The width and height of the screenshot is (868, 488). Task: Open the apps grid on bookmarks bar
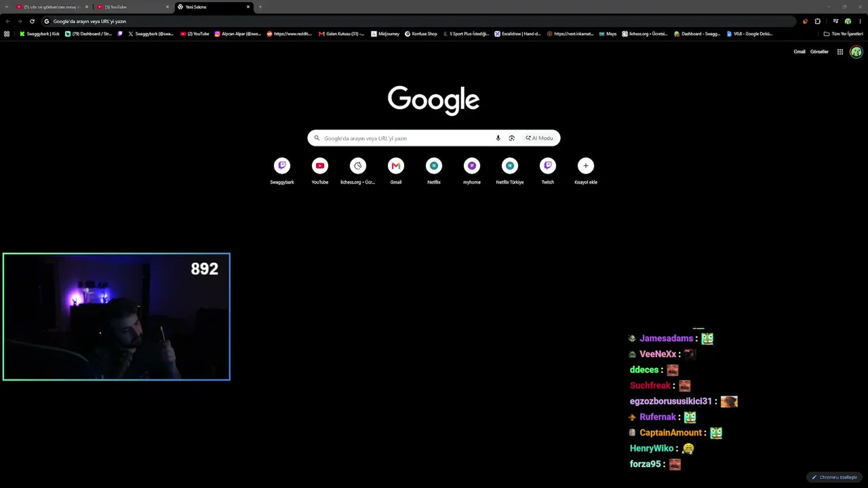pos(7,33)
